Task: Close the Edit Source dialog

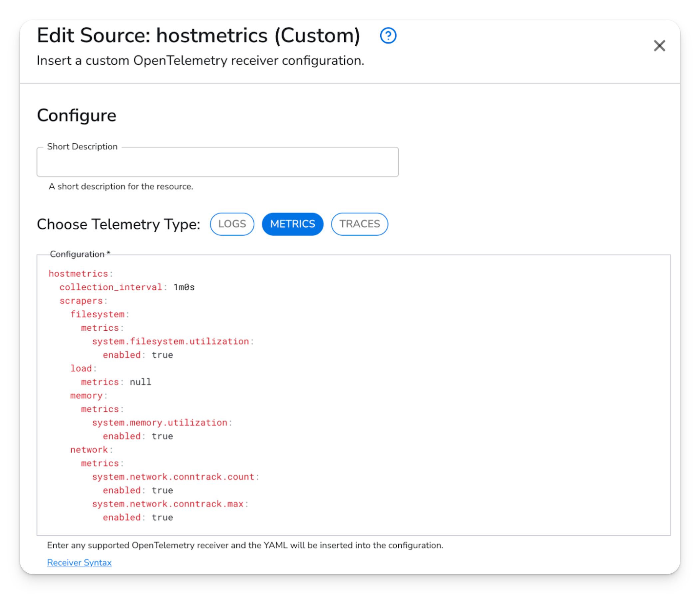Action: click(659, 46)
